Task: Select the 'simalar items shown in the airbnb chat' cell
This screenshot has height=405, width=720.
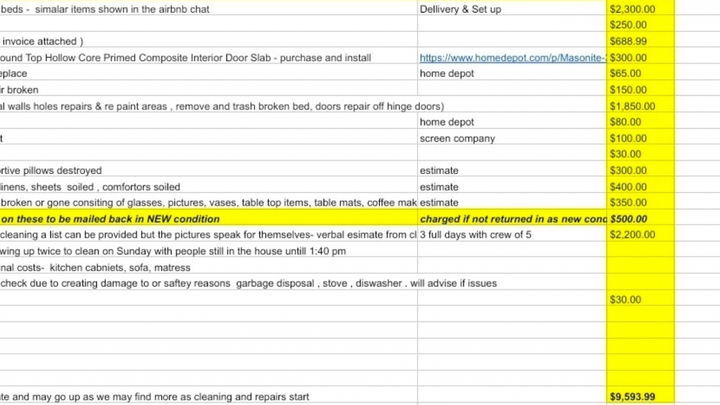Action: (208, 9)
